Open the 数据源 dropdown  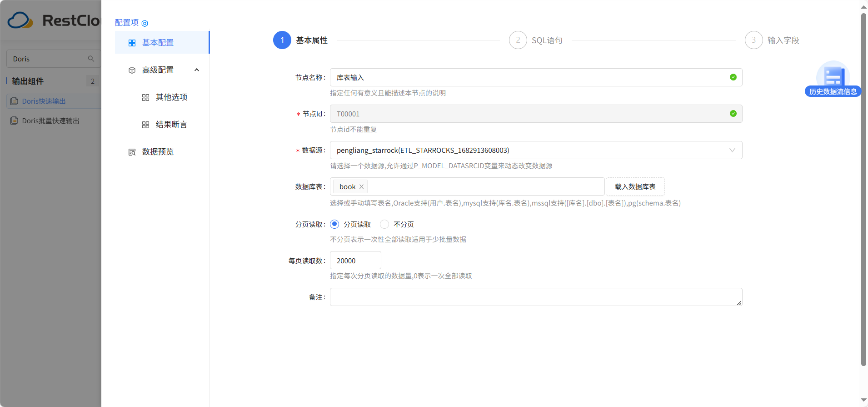click(x=536, y=150)
